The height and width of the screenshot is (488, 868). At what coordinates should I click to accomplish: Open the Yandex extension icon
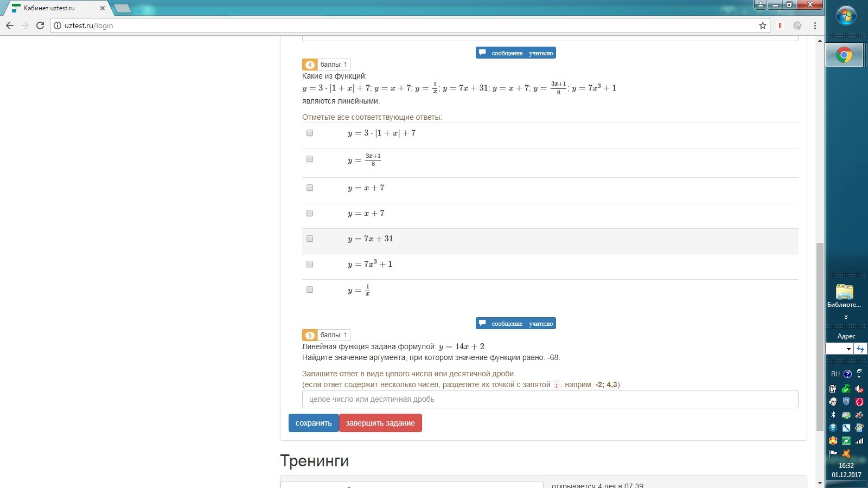point(780,25)
